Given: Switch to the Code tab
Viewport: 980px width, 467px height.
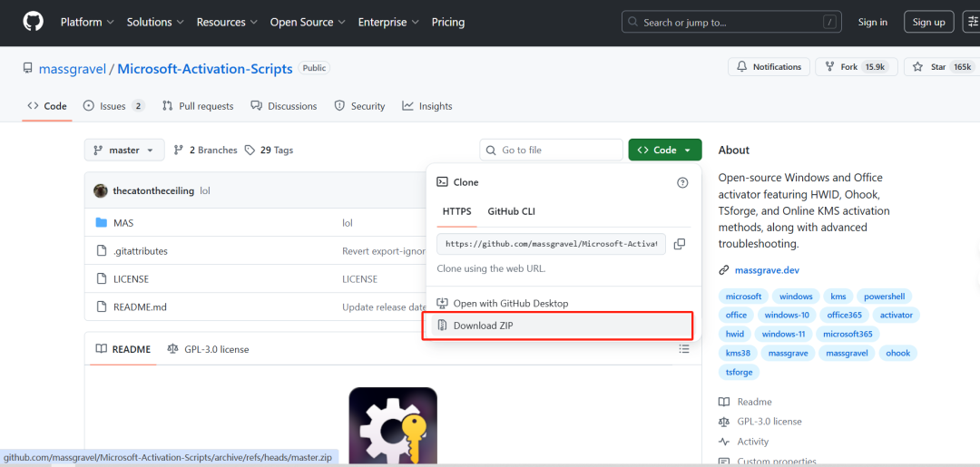Looking at the screenshot, I should pos(47,106).
